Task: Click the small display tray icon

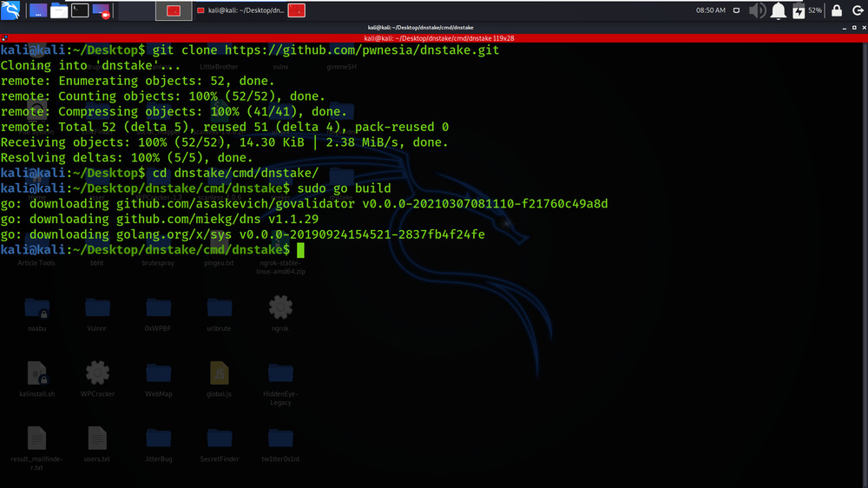Action: click(736, 10)
